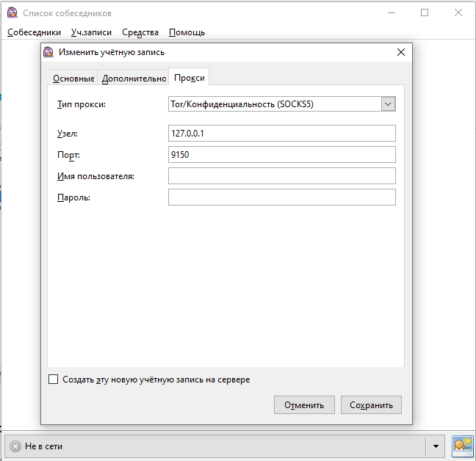Open the Не в сети status combo box
476x461 pixels.
tap(220, 446)
